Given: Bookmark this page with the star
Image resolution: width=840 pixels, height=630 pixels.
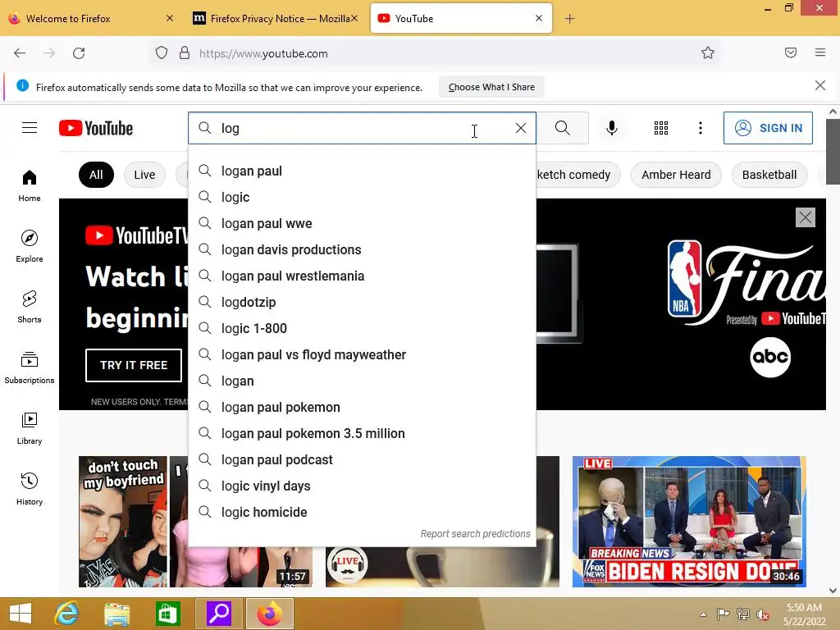Looking at the screenshot, I should [x=708, y=52].
